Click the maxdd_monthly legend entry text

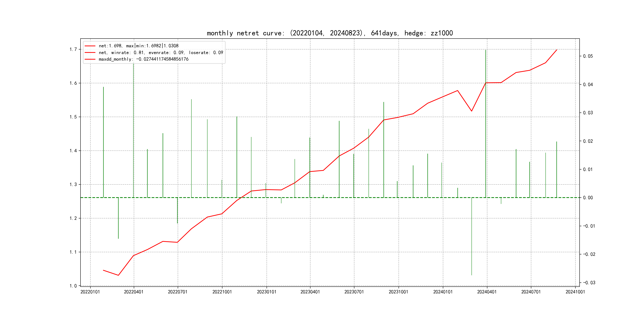coord(144,59)
